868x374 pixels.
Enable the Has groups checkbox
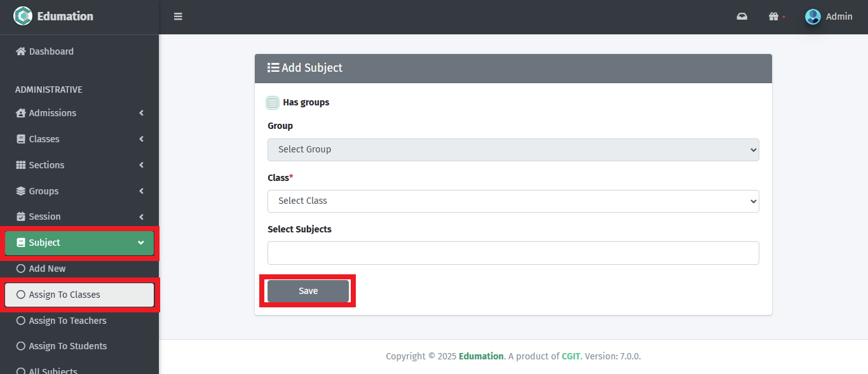pyautogui.click(x=273, y=103)
